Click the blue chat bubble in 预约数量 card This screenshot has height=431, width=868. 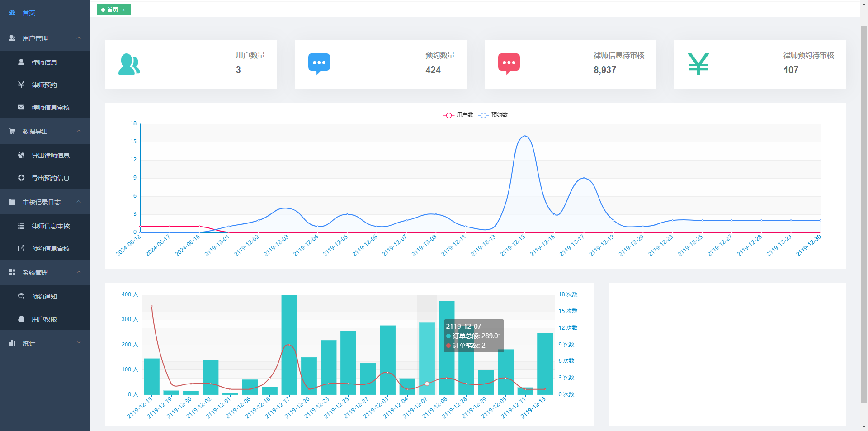coord(319,64)
